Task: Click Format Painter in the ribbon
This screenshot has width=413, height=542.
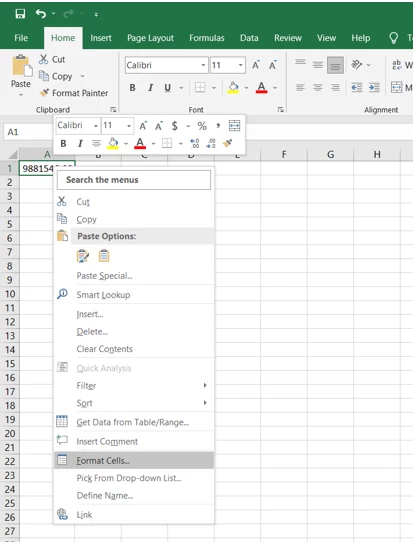Action: 74,93
